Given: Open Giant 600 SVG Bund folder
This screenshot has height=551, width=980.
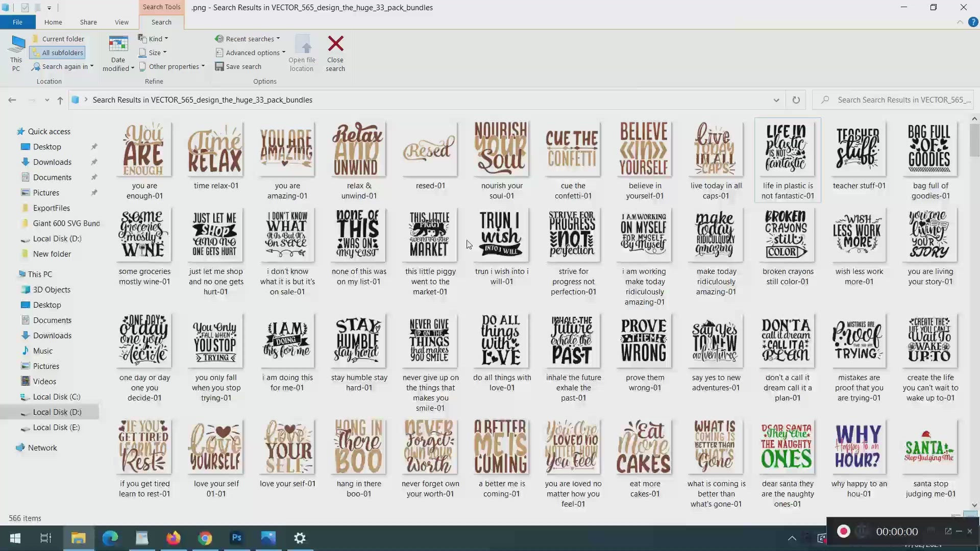Looking at the screenshot, I should coord(66,223).
